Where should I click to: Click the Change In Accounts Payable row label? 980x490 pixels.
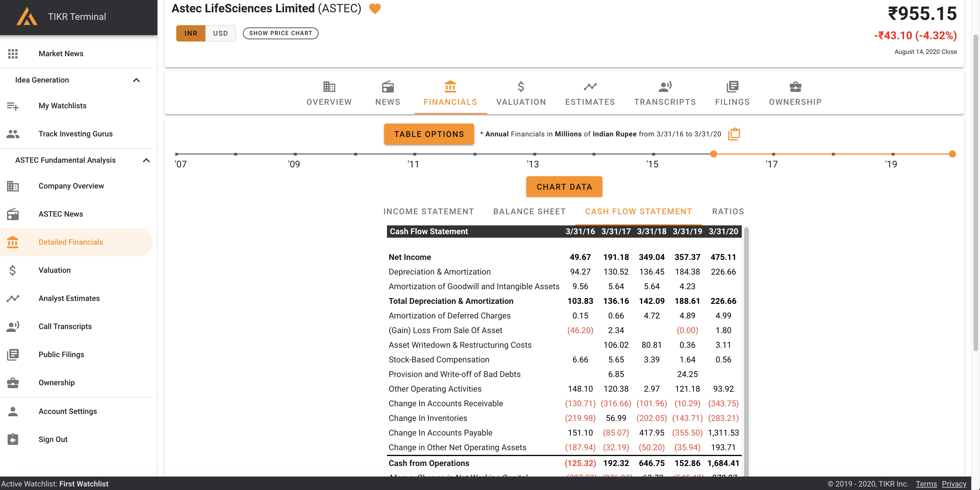[x=440, y=433]
